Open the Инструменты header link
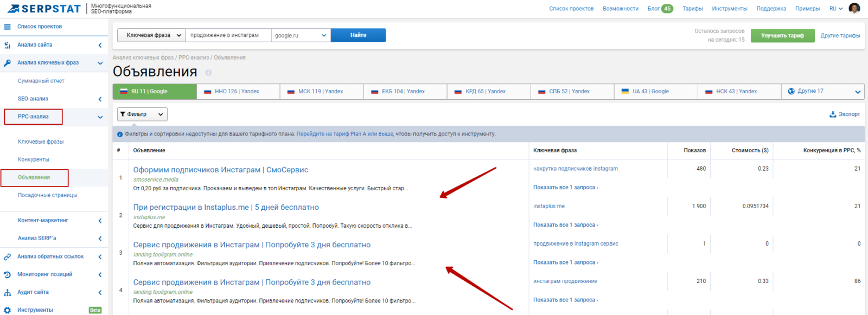Viewport: 868px width, 315px height. click(730, 9)
